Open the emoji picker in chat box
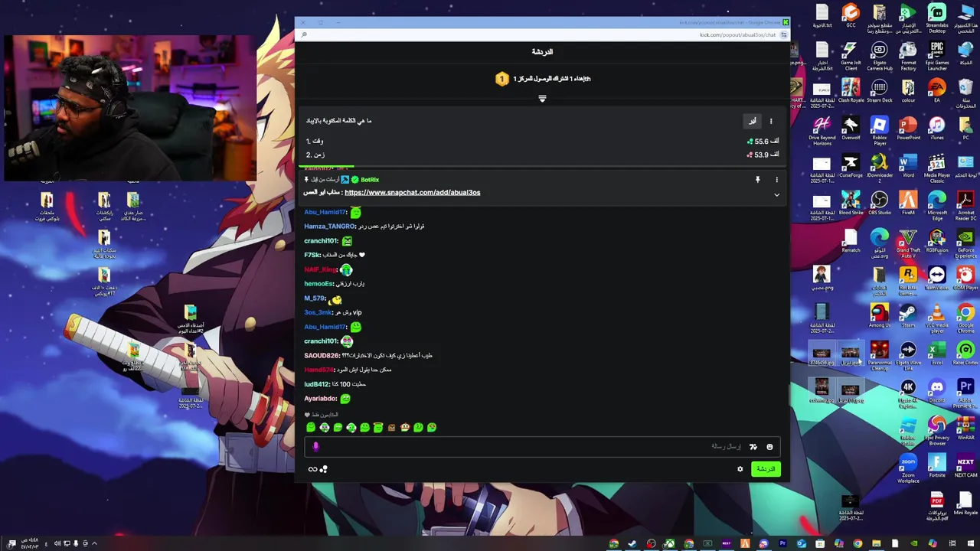The width and height of the screenshot is (980, 551). pos(769,447)
